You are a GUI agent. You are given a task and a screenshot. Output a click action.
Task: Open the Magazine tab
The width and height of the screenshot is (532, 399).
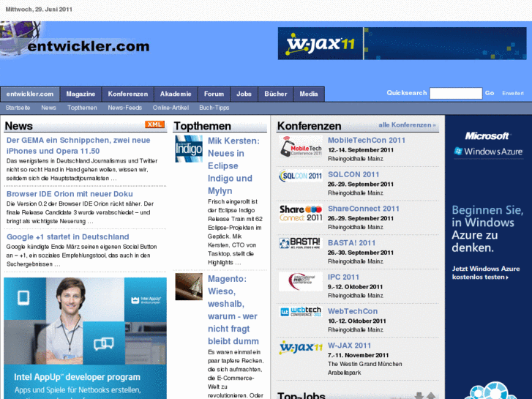(x=80, y=94)
